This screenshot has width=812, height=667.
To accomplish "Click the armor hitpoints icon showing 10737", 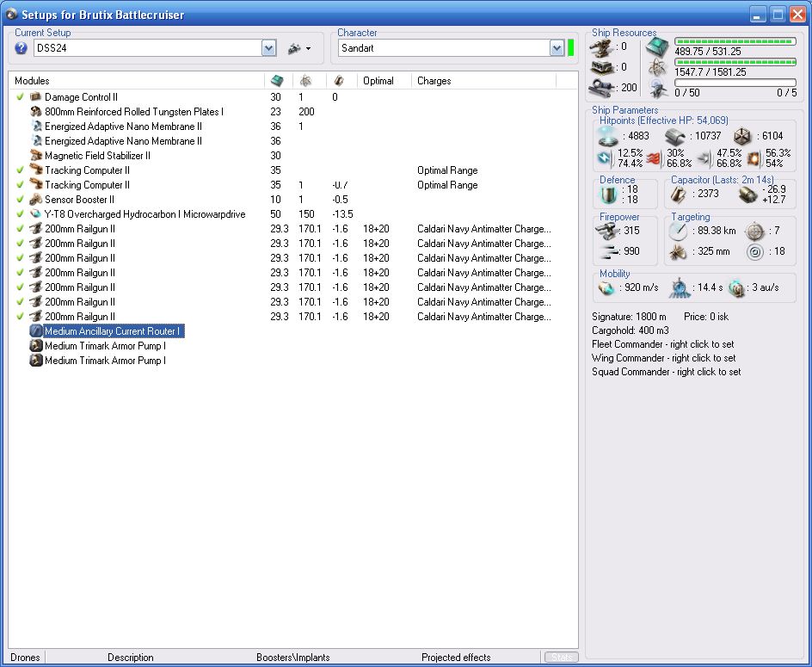I will coord(674,137).
